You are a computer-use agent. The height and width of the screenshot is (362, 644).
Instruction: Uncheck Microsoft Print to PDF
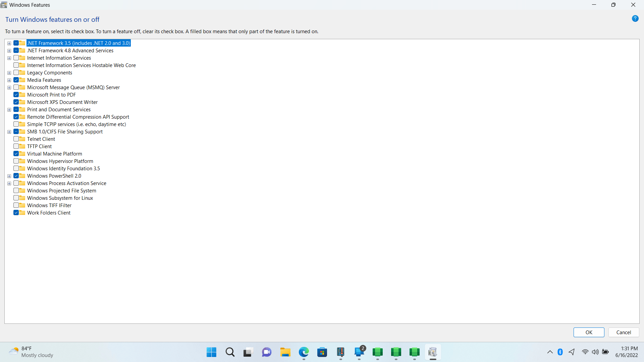16,95
